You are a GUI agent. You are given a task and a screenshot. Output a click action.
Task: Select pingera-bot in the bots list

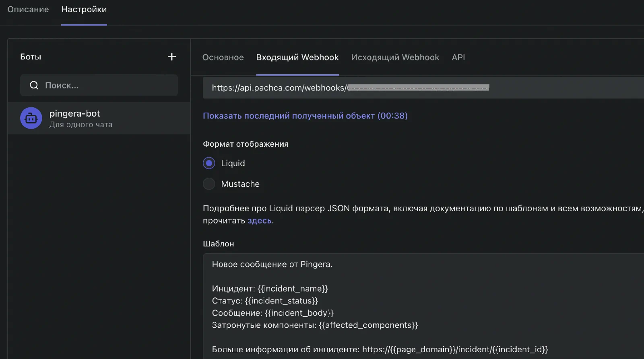(99, 118)
